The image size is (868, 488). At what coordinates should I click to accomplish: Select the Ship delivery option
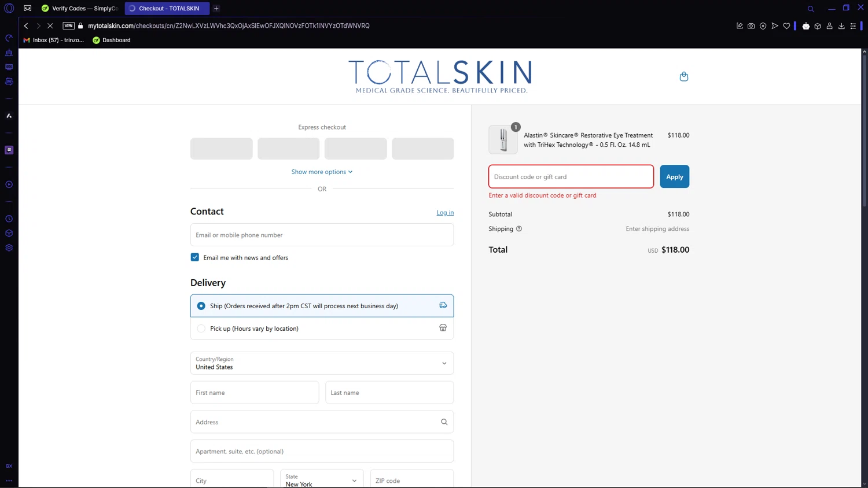322,306
